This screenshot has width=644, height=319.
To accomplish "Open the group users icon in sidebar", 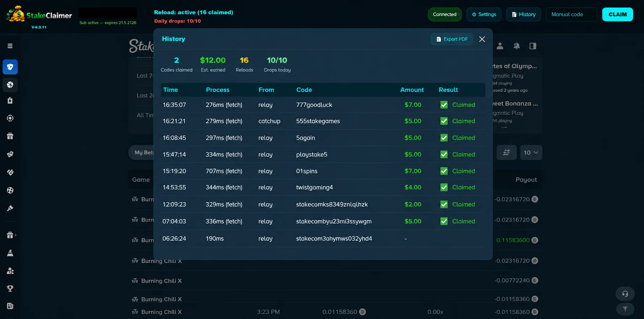I will (x=10, y=271).
